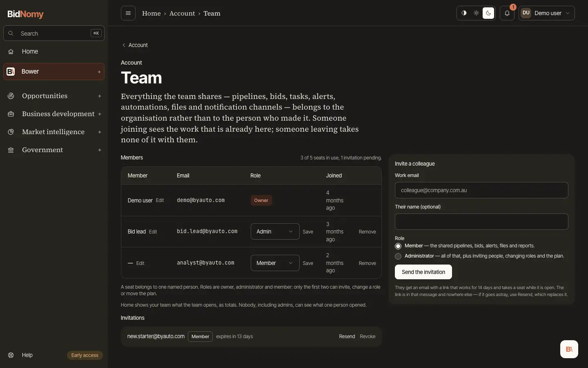Click the Government building icon
588x368 pixels.
pos(11,150)
